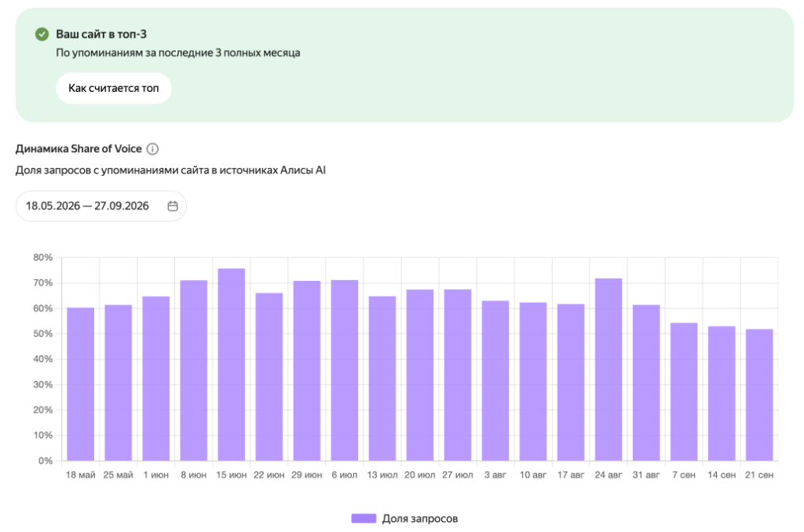Screen dimensions: 804x532
Task: Click the 21 сен bar
Action: tap(759, 395)
